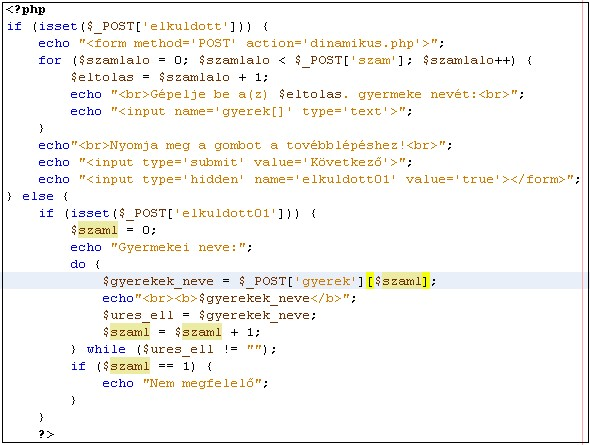Click 'dinamikus.php' in the form action string
The image size is (590, 445).
362,43
